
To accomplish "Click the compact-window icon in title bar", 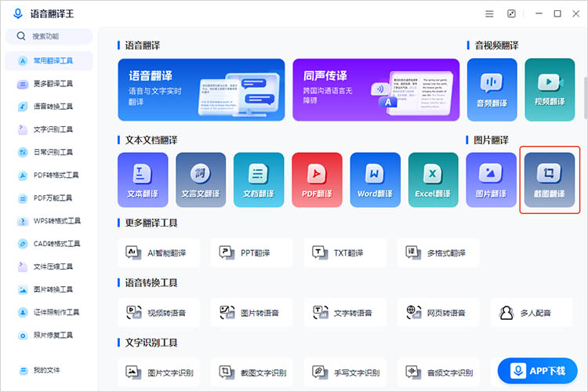I will coord(511,14).
